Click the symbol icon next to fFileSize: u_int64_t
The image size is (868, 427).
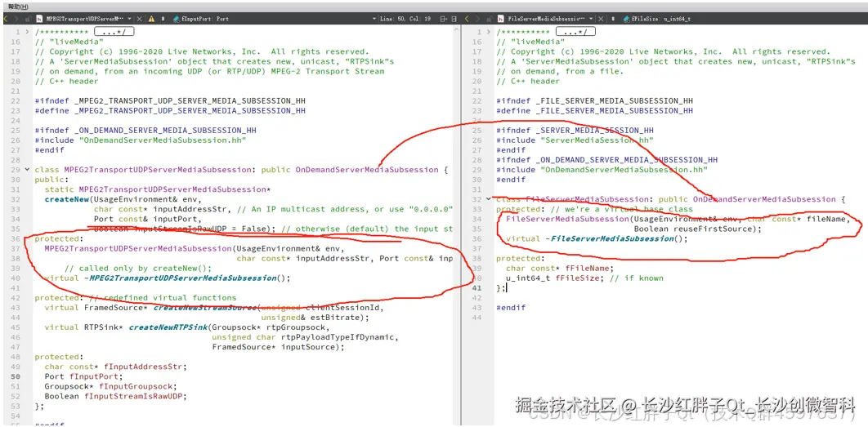click(627, 19)
